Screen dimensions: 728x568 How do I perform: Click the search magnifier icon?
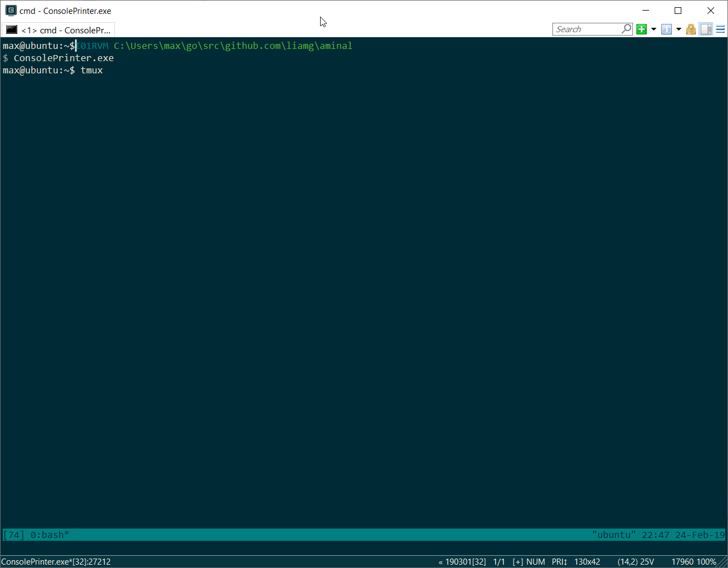point(626,29)
